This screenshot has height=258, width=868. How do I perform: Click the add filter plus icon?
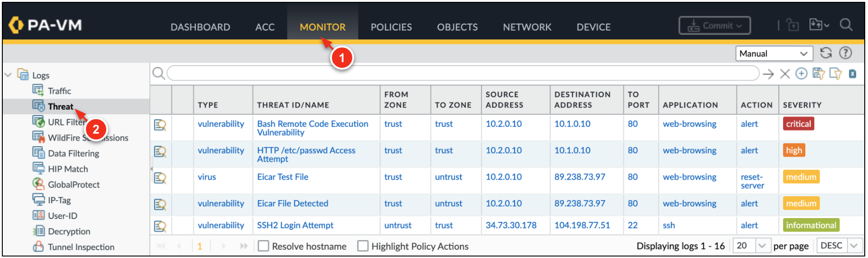[801, 74]
